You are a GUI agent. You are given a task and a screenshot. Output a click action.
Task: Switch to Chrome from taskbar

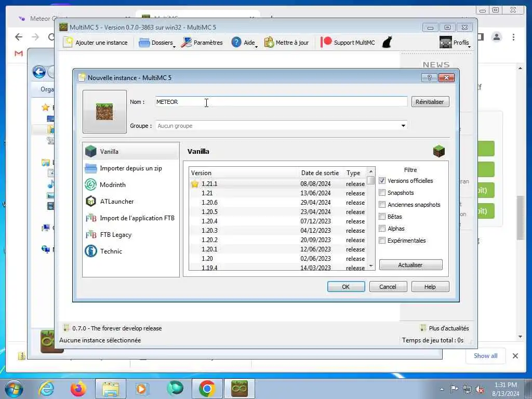pos(207,389)
